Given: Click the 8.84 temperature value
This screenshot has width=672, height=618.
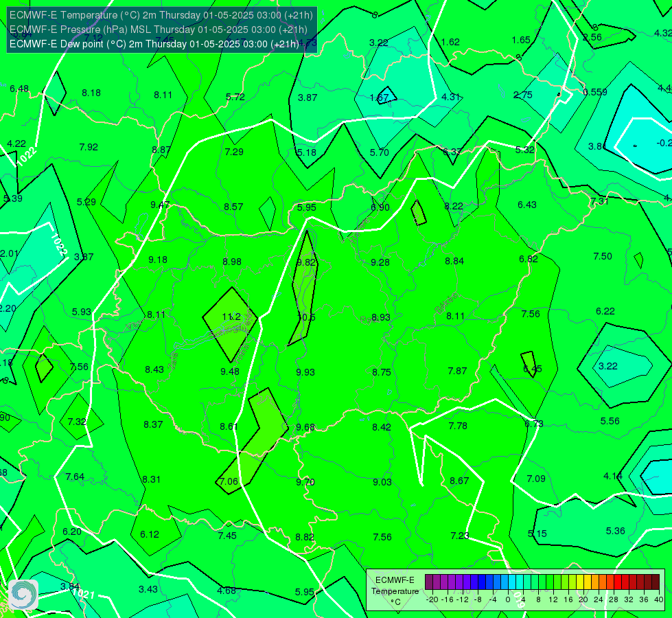Looking at the screenshot, I should tap(454, 261).
